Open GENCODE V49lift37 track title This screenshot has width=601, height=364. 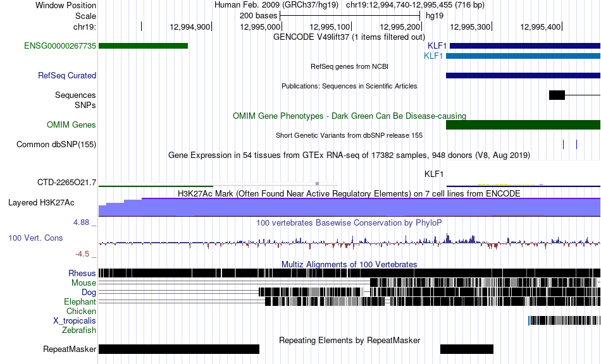click(x=349, y=37)
